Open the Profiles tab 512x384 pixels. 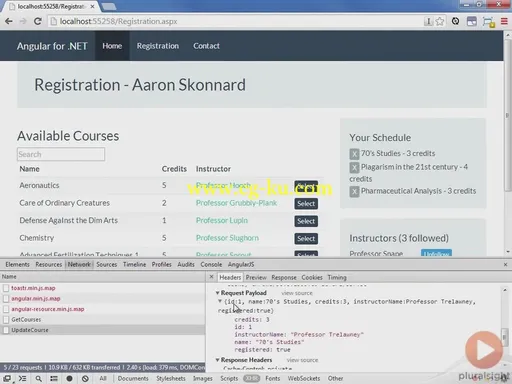pos(162,264)
